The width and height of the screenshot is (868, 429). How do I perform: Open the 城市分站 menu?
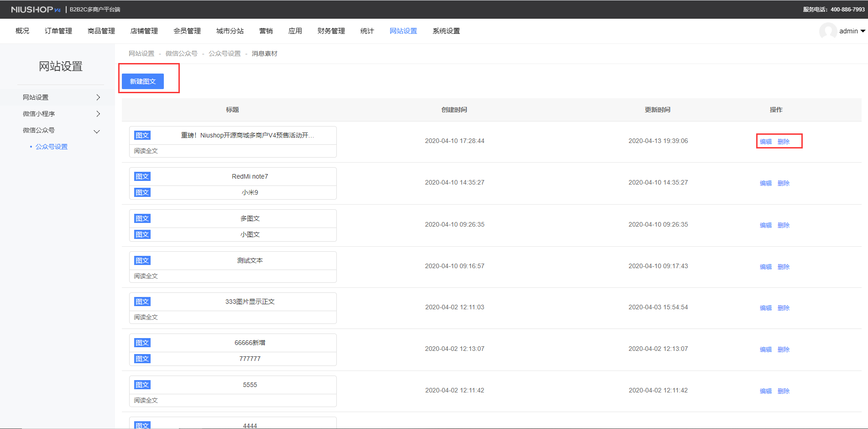click(x=230, y=31)
